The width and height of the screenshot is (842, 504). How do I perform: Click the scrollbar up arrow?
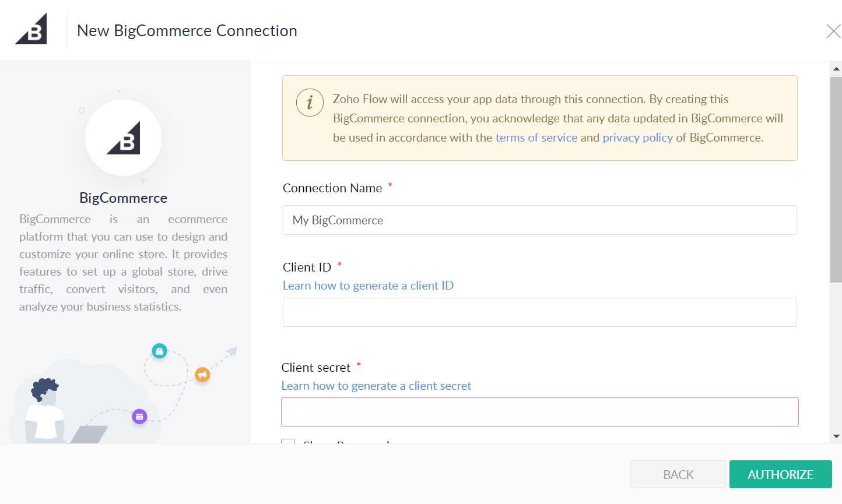(x=836, y=69)
